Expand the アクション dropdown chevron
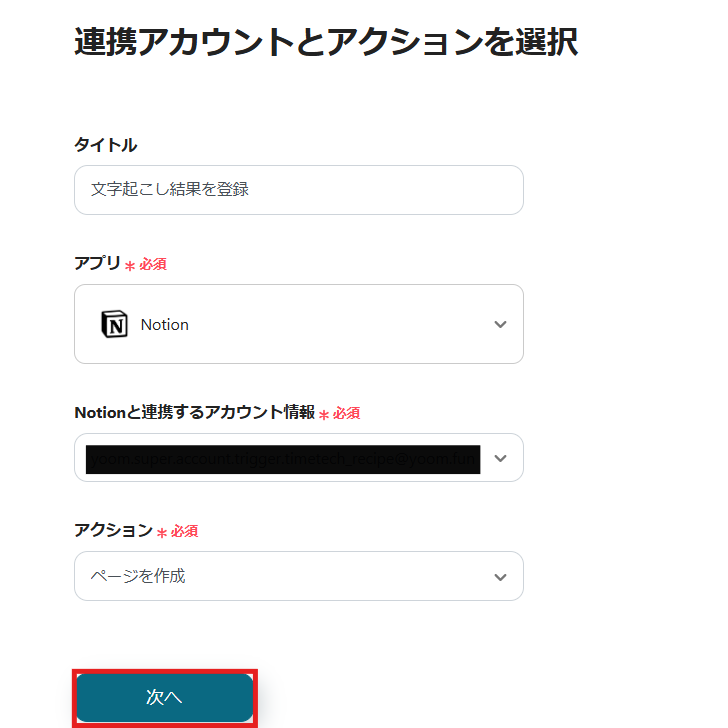 click(x=501, y=577)
